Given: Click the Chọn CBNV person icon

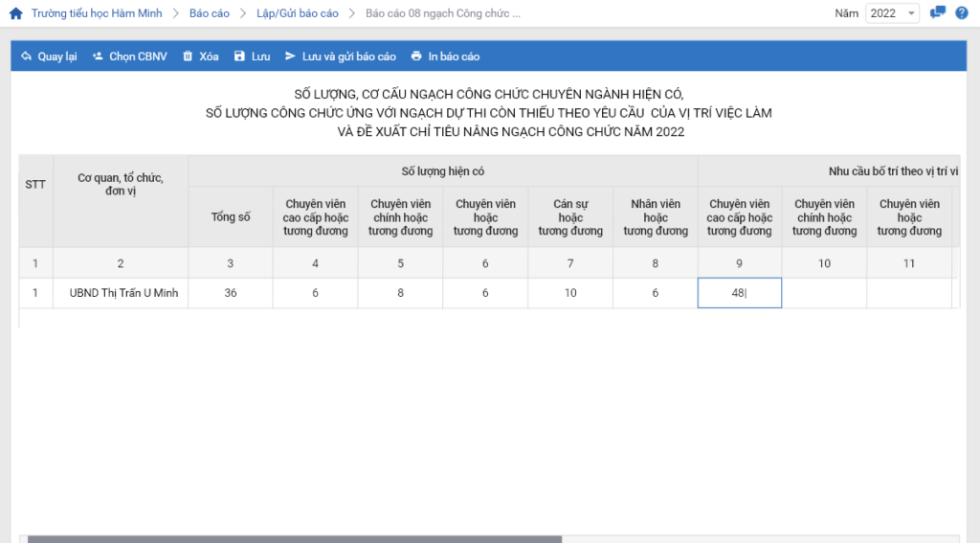Looking at the screenshot, I should [98, 57].
